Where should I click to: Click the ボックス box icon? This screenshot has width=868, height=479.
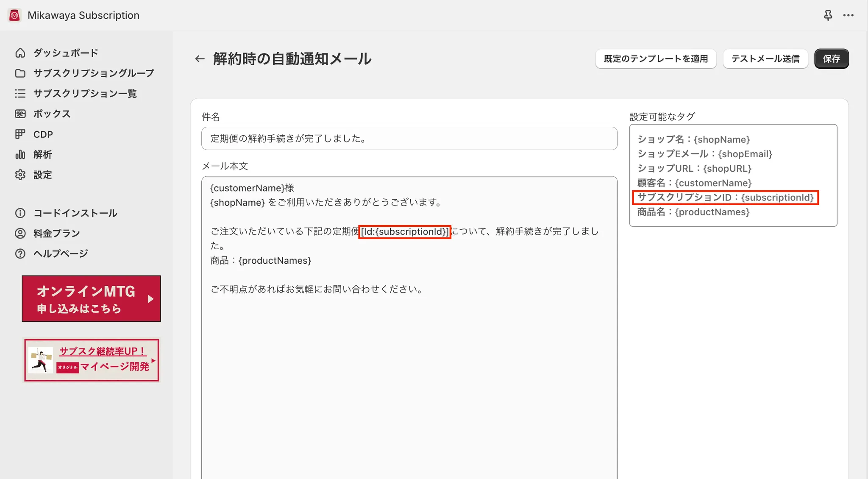point(20,114)
